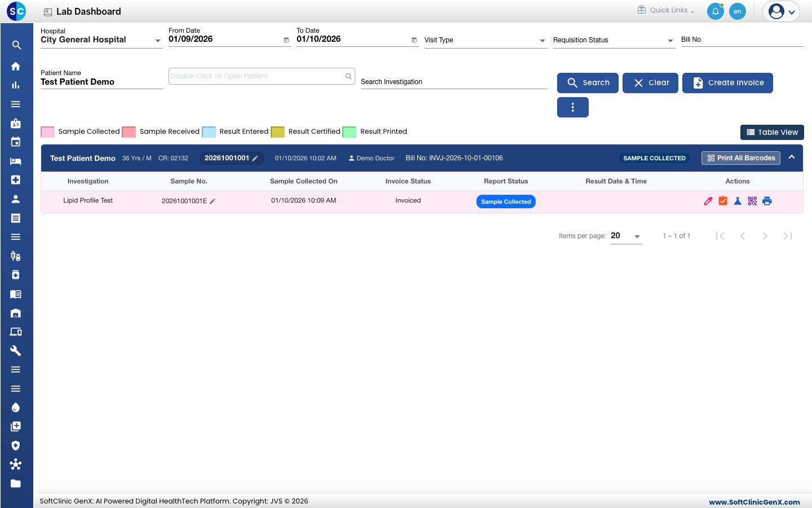Click the Sample Collected pink legend swatch
Screen dimensions: 812x508
point(48,132)
